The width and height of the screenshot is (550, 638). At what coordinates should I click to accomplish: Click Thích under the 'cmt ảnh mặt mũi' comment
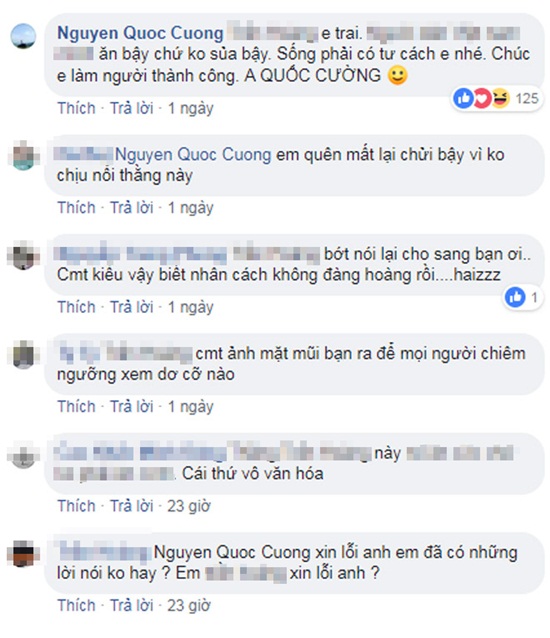pyautogui.click(x=76, y=406)
